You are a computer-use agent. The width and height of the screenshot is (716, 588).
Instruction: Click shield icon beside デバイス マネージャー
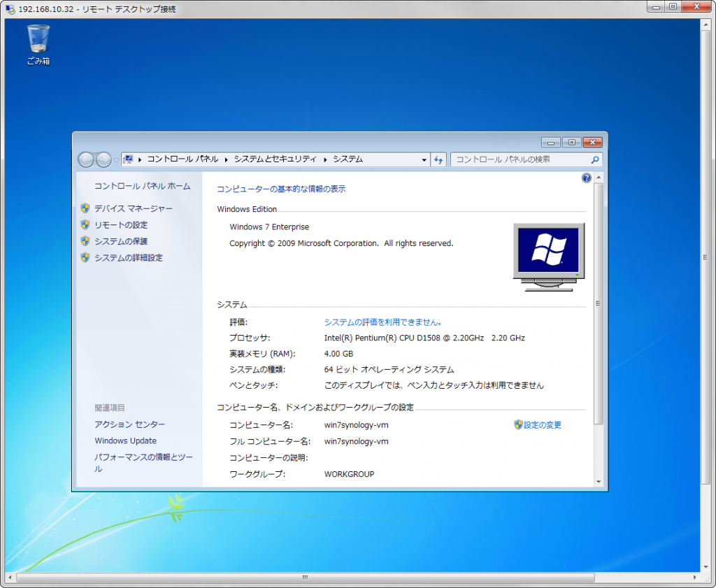[x=85, y=208]
